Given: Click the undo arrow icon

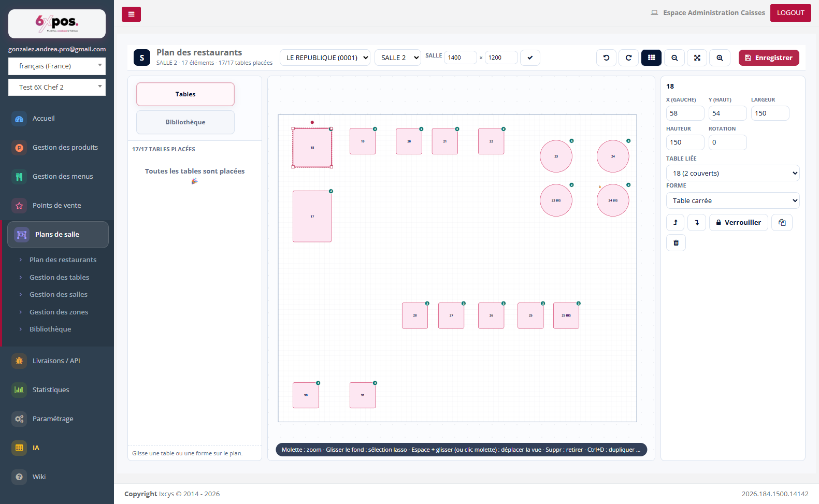Looking at the screenshot, I should 606,58.
